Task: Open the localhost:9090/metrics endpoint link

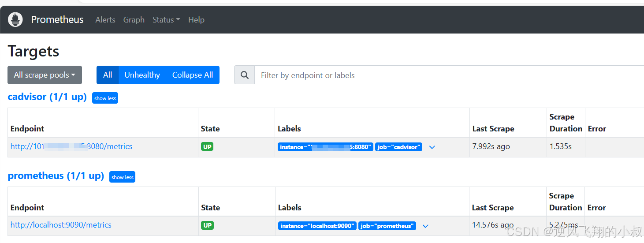Action: click(61, 225)
